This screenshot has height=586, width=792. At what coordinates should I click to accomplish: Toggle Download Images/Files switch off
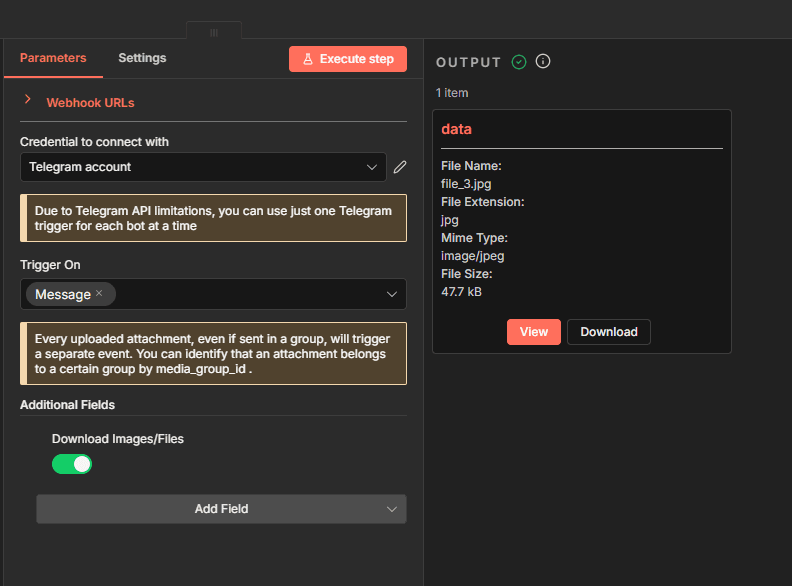72,464
